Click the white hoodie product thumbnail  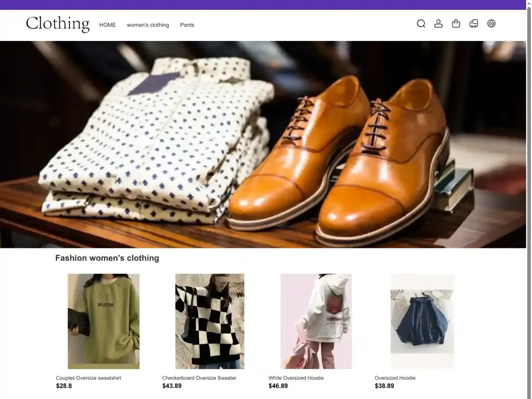point(316,321)
